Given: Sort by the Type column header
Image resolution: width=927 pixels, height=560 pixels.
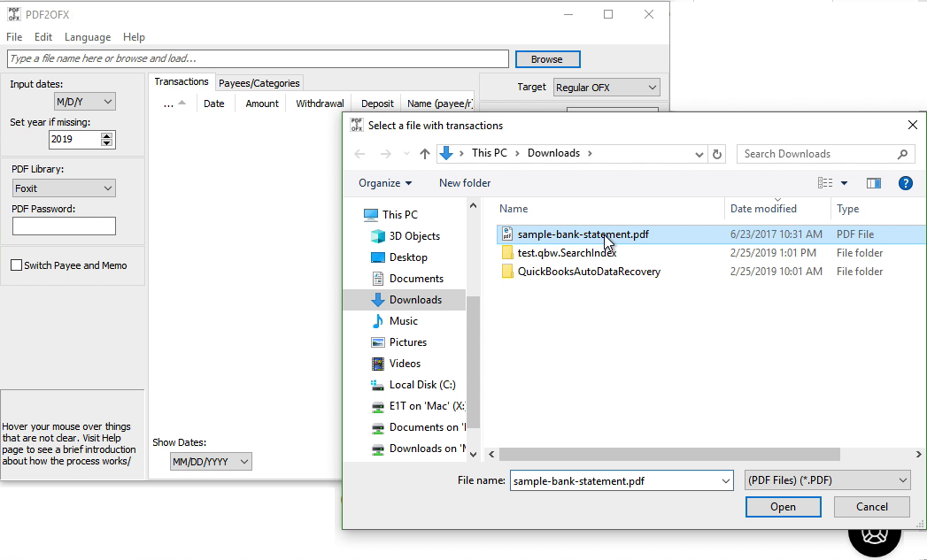Looking at the screenshot, I should coord(848,209).
